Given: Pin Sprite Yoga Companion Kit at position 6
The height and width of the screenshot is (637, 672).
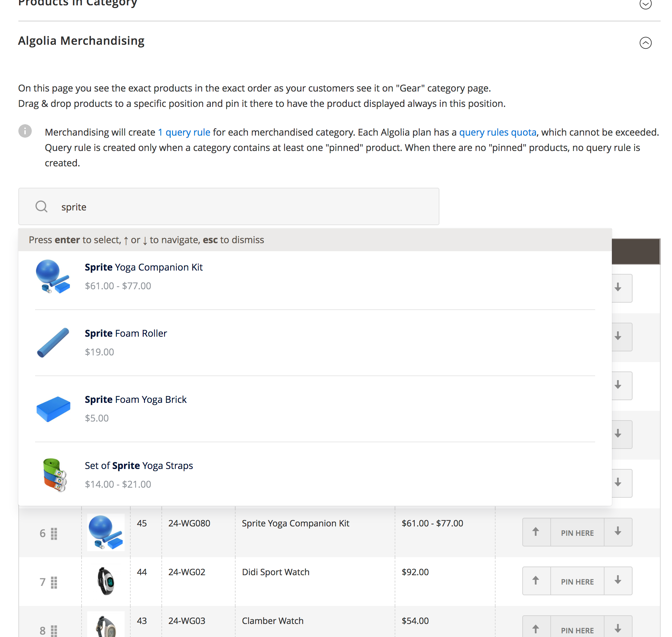Looking at the screenshot, I should click(577, 533).
